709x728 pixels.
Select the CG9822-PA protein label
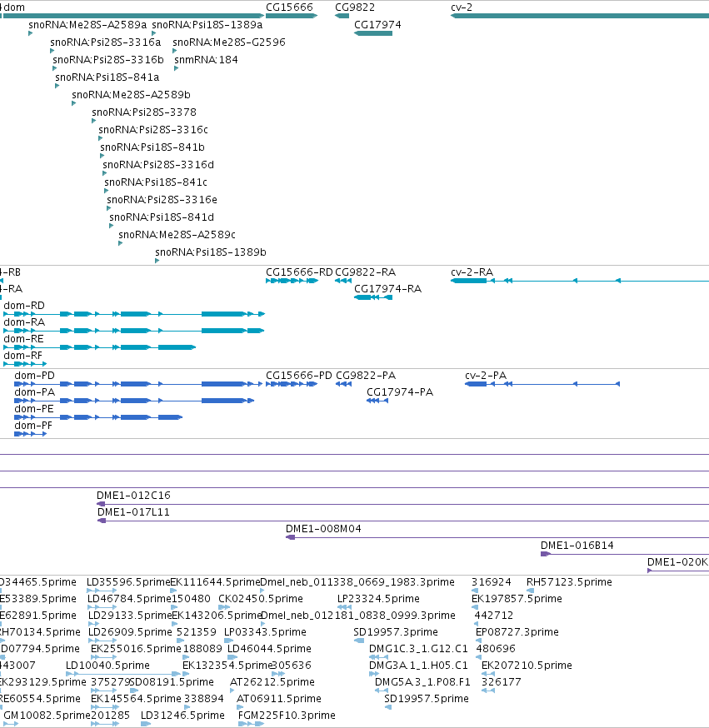coord(366,375)
